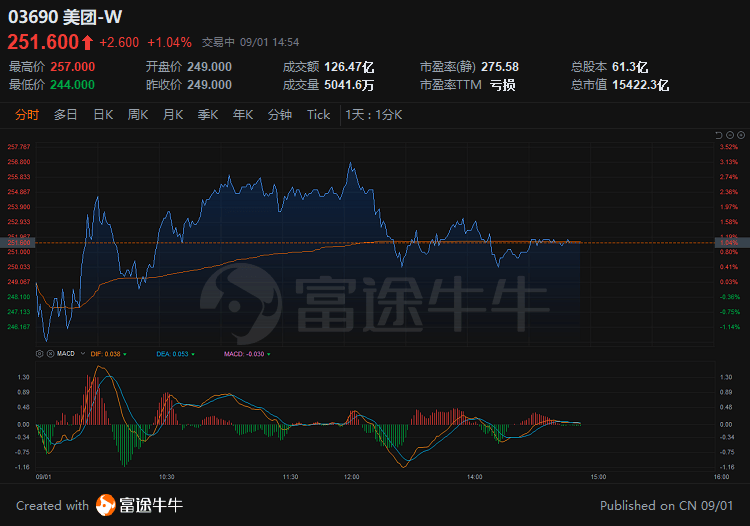The height and width of the screenshot is (526, 750).
Task: Switch to the 分钟 minute chart tab
Action: pyautogui.click(x=280, y=115)
